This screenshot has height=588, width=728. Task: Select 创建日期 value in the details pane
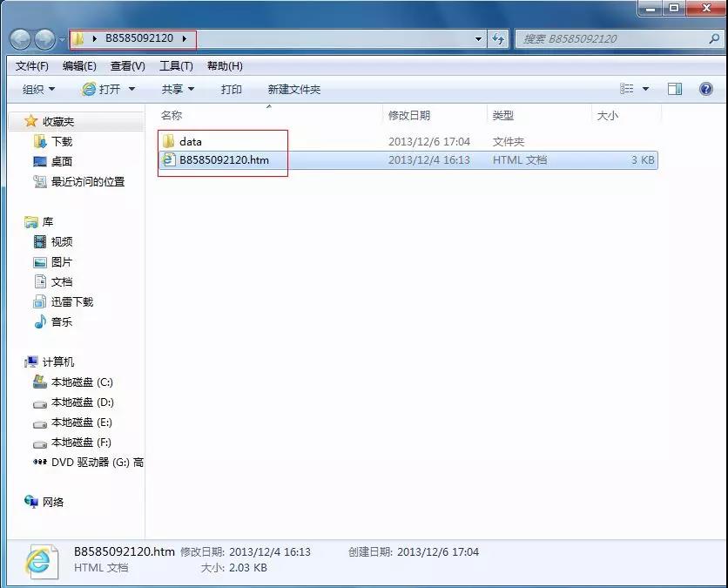pyautogui.click(x=438, y=552)
